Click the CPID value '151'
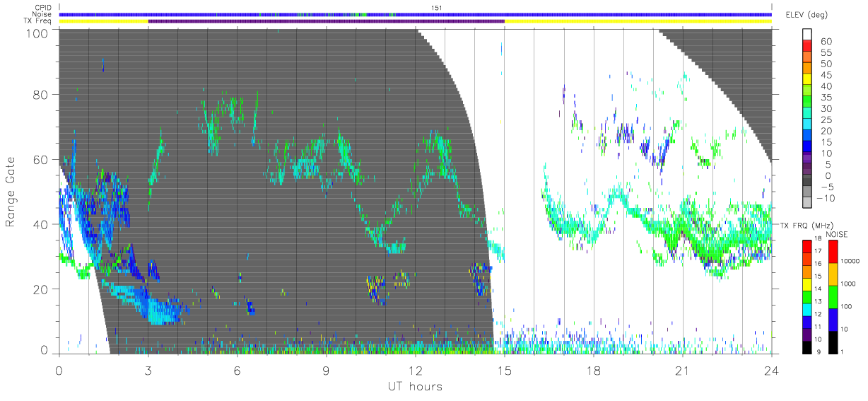Viewport: 868px width, 401px height. click(x=436, y=8)
